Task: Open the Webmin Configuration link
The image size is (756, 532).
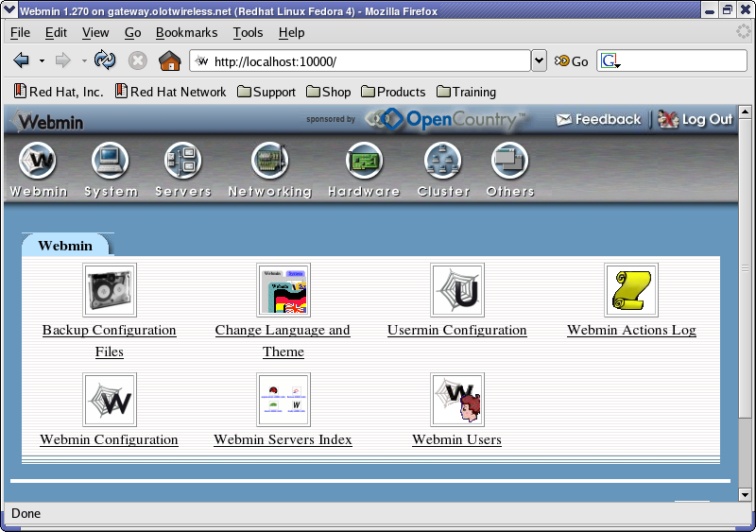Action: tap(109, 439)
